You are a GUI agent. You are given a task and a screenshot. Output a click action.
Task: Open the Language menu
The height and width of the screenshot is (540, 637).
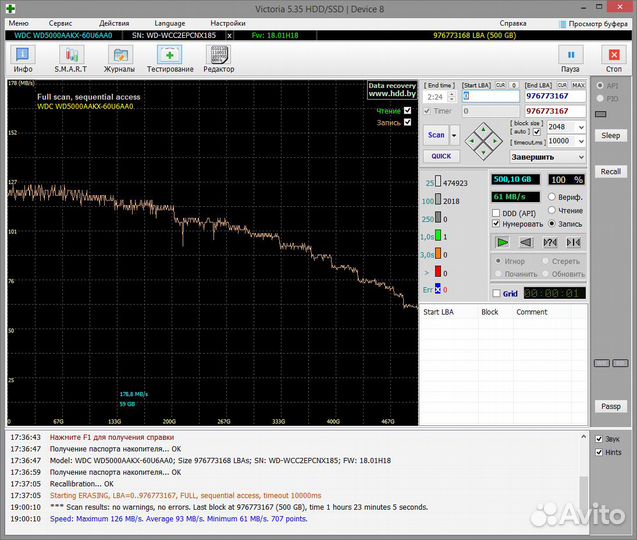(169, 22)
